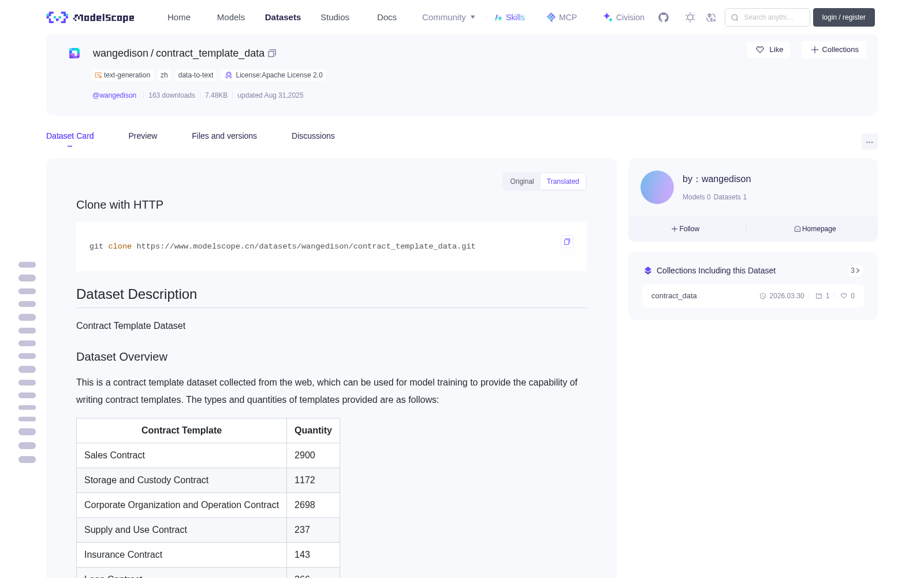Click the wangedison author avatar
The width and height of the screenshot is (924, 578).
coord(657,187)
